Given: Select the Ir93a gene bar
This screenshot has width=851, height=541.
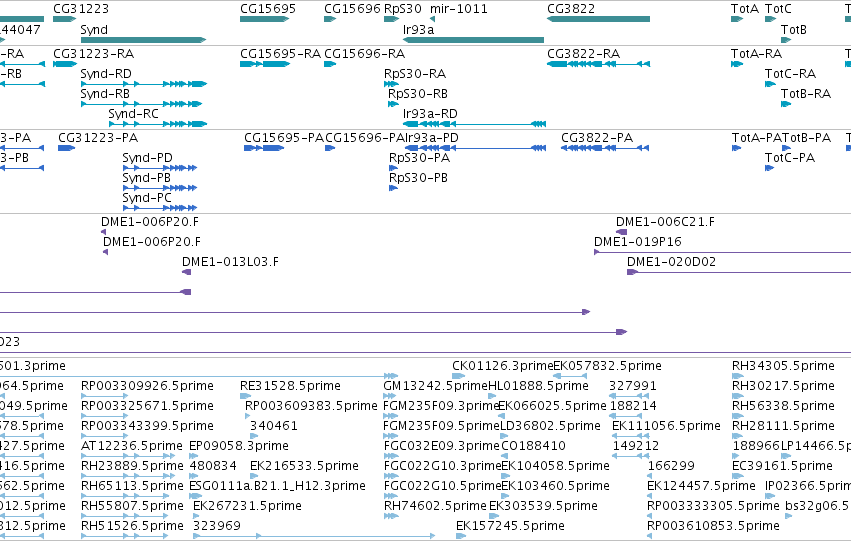Looking at the screenshot, I should 473,40.
